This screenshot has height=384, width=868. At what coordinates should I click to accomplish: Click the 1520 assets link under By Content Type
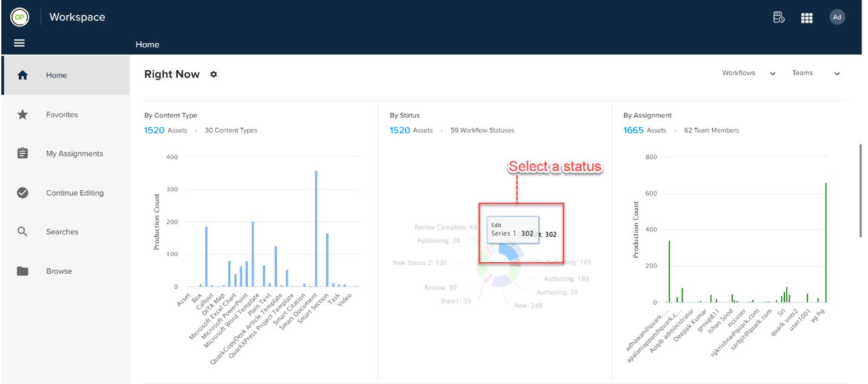coord(155,130)
